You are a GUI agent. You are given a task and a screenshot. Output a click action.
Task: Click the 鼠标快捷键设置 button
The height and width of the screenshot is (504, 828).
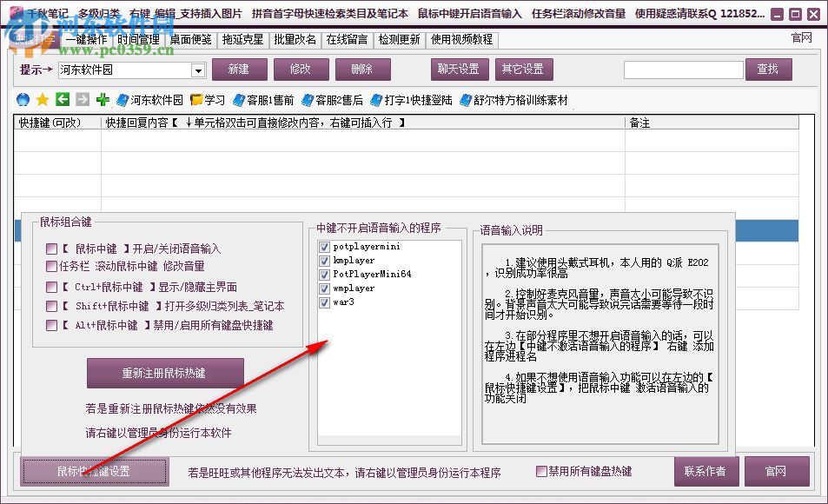93,471
